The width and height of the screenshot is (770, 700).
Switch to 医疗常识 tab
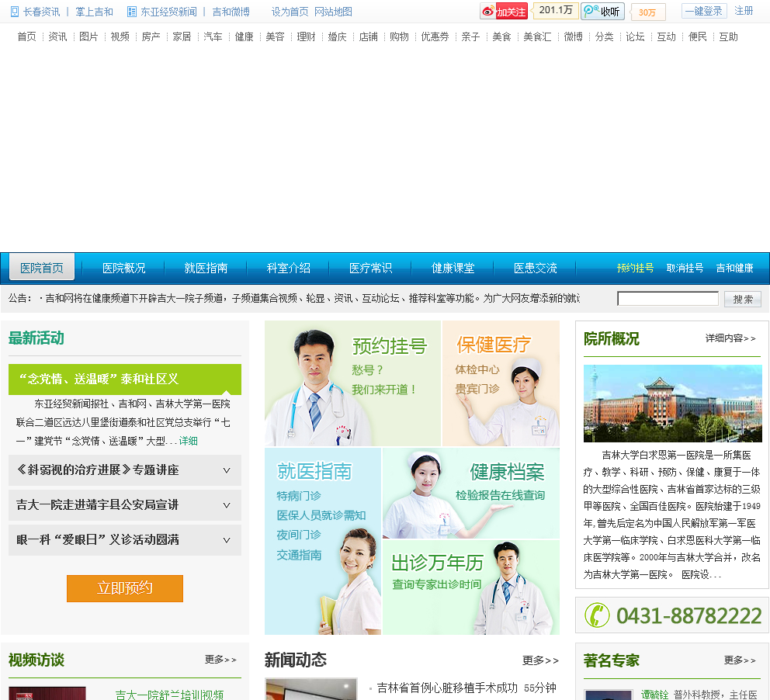[371, 268]
